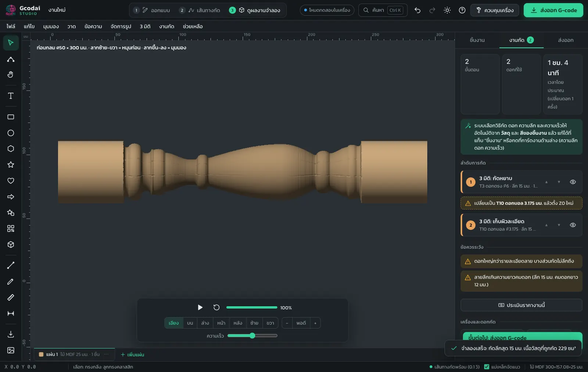Click the simulation progress bar

coord(252,308)
